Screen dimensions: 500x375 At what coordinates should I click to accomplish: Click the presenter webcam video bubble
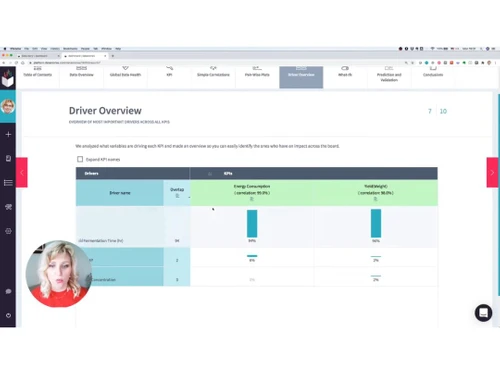(59, 274)
